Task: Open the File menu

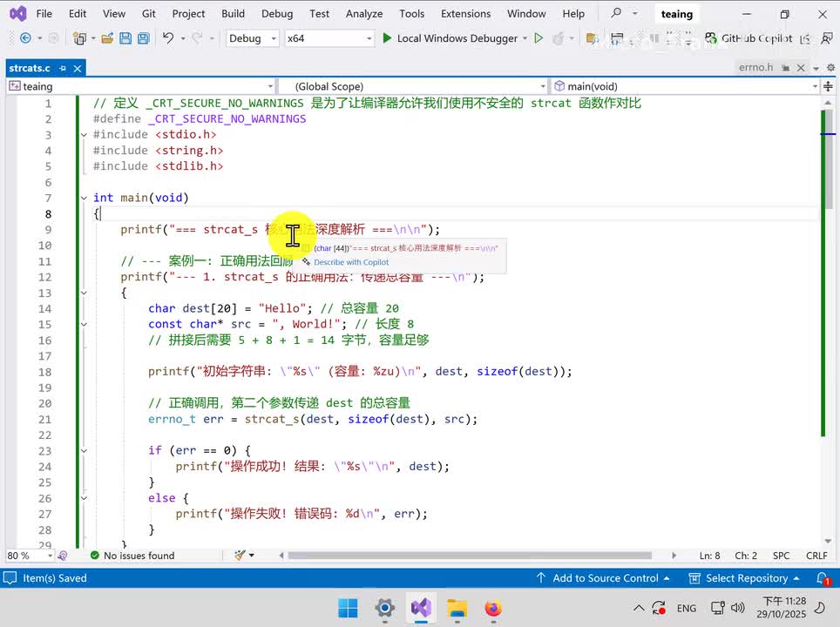Action: click(x=44, y=13)
